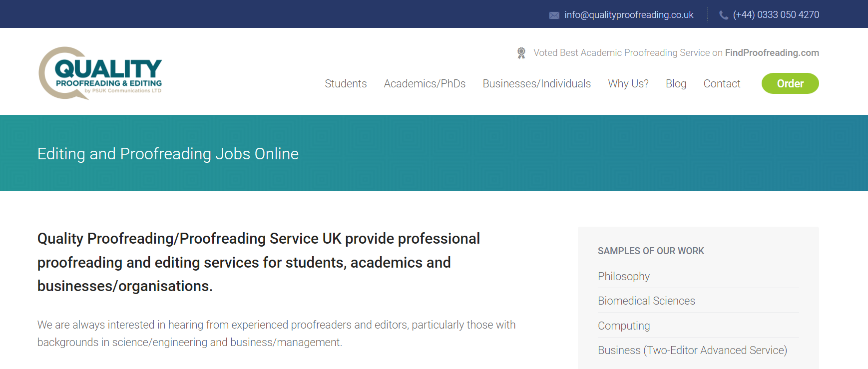Click the Samples of Our Work heading
Image resolution: width=868 pixels, height=369 pixels.
pos(651,251)
